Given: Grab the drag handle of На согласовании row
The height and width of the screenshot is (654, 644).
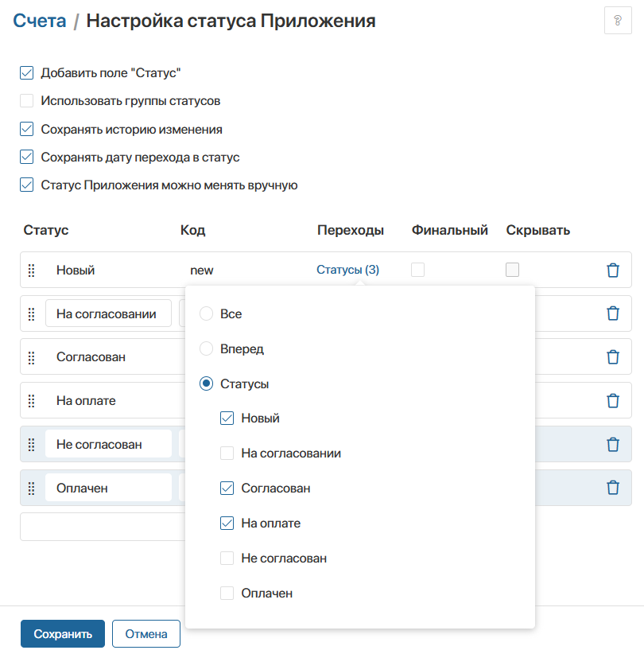Looking at the screenshot, I should (31, 313).
